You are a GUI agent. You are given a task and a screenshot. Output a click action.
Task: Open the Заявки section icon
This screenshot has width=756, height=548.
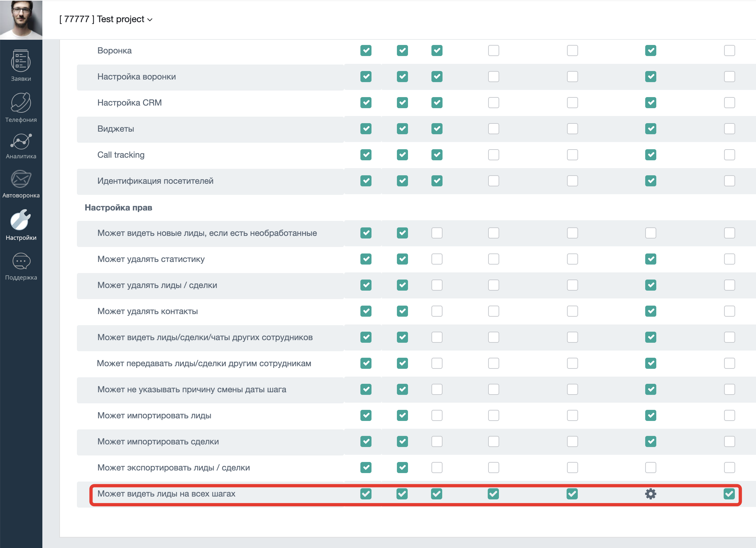coord(21,61)
